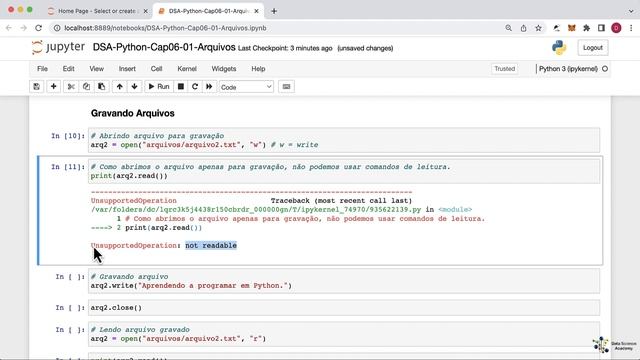Click the Last Checkpoint text
640x360 pixels.
285,48
